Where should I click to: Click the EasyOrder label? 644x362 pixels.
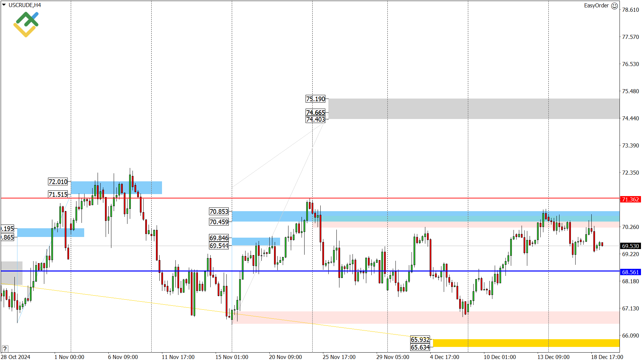pyautogui.click(x=596, y=6)
